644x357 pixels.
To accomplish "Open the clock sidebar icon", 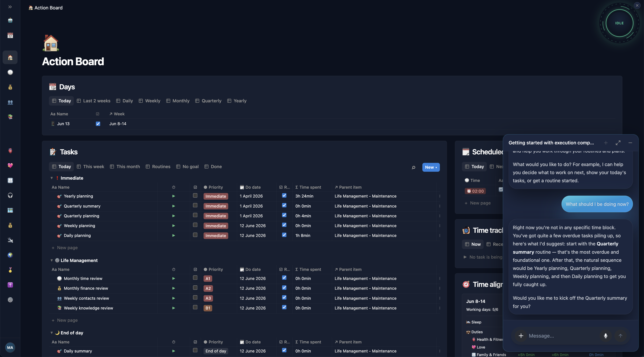I will tap(10, 72).
